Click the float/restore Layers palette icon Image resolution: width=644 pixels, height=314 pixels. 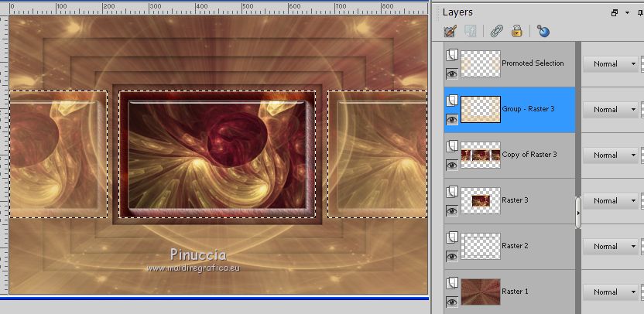click(x=615, y=12)
